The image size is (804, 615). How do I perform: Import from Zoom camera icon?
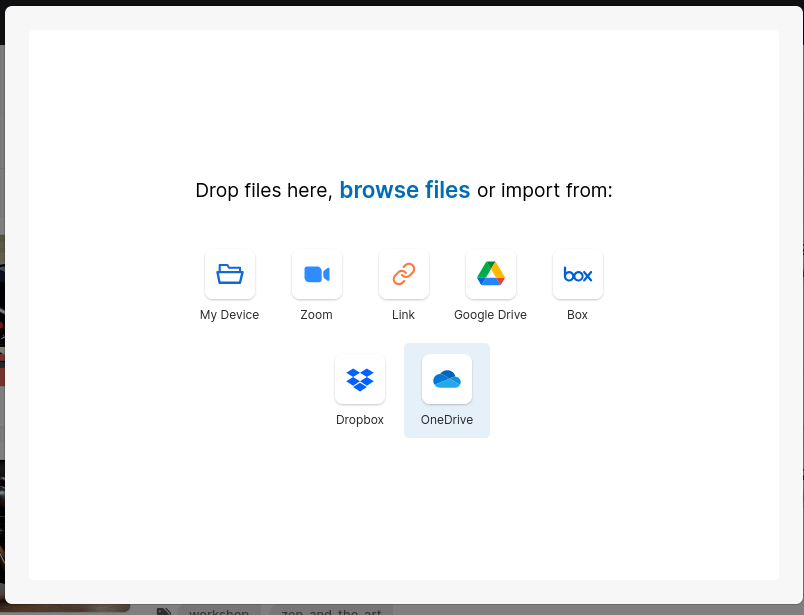[x=317, y=274]
